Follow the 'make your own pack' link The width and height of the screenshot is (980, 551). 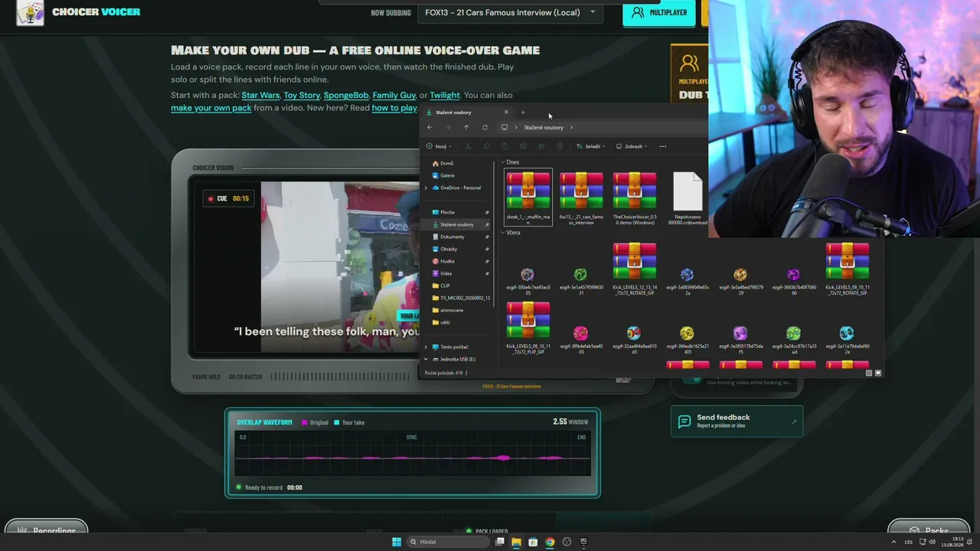click(x=211, y=108)
